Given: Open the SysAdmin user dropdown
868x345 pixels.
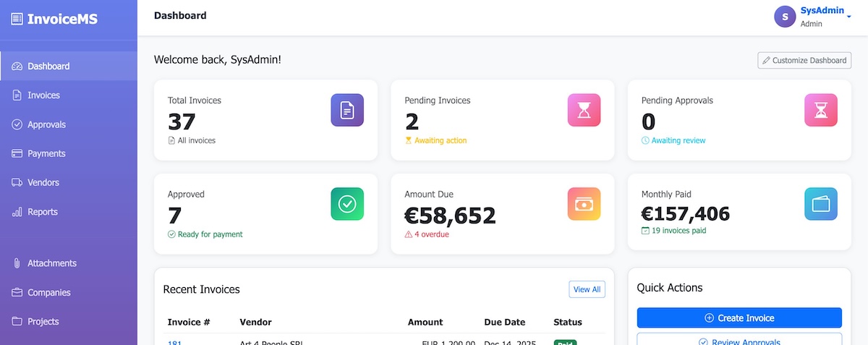Looking at the screenshot, I should tap(848, 15).
